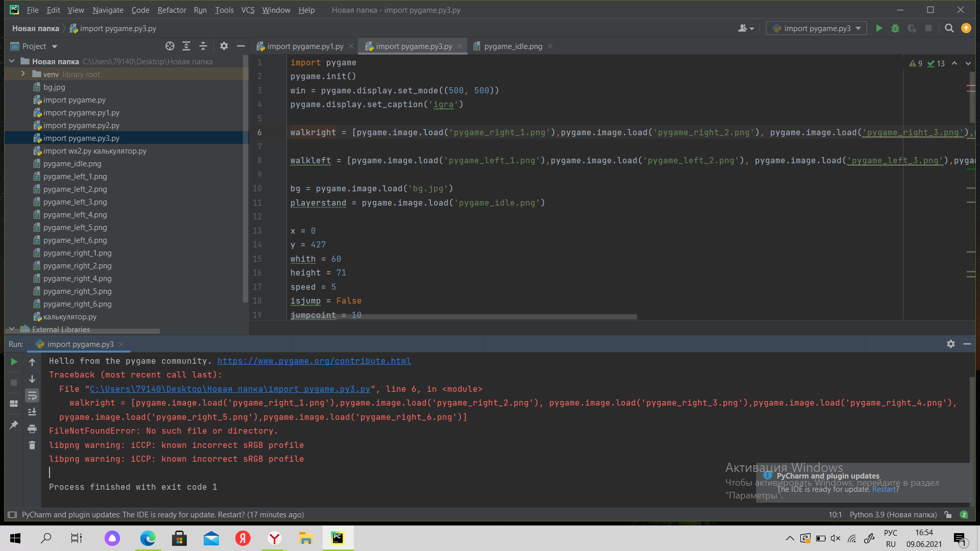
Task: Open Run panel settings gear
Action: [950, 344]
